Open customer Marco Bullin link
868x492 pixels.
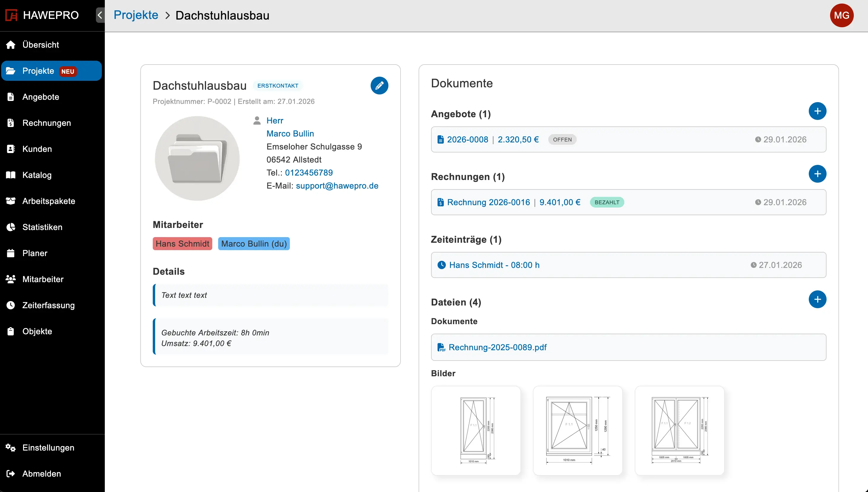(x=290, y=134)
